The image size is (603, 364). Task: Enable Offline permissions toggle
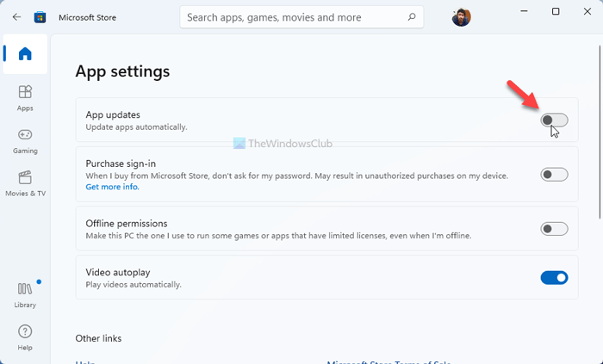point(554,229)
